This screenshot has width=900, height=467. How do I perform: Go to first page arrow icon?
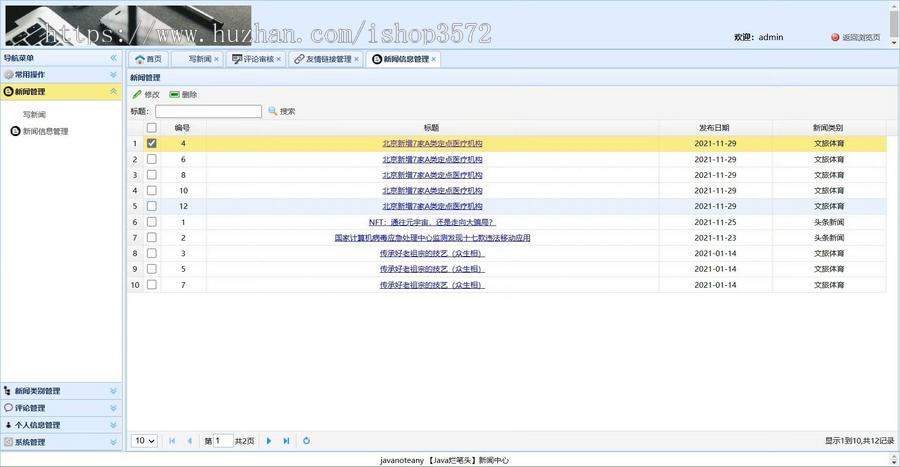click(172, 441)
